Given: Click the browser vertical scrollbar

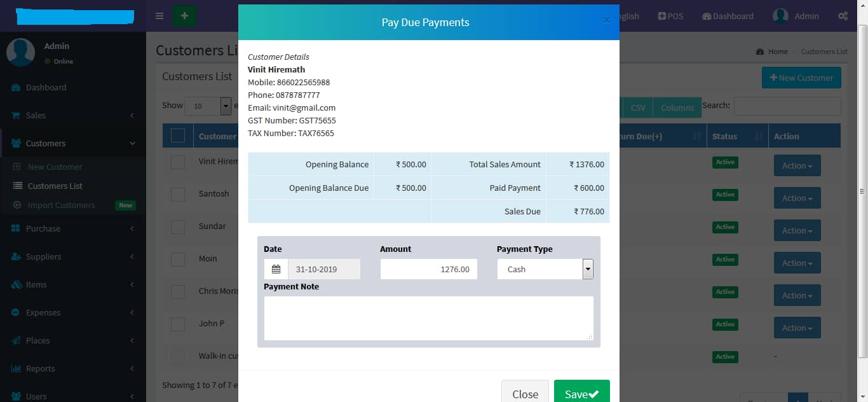Looking at the screenshot, I should tap(863, 191).
